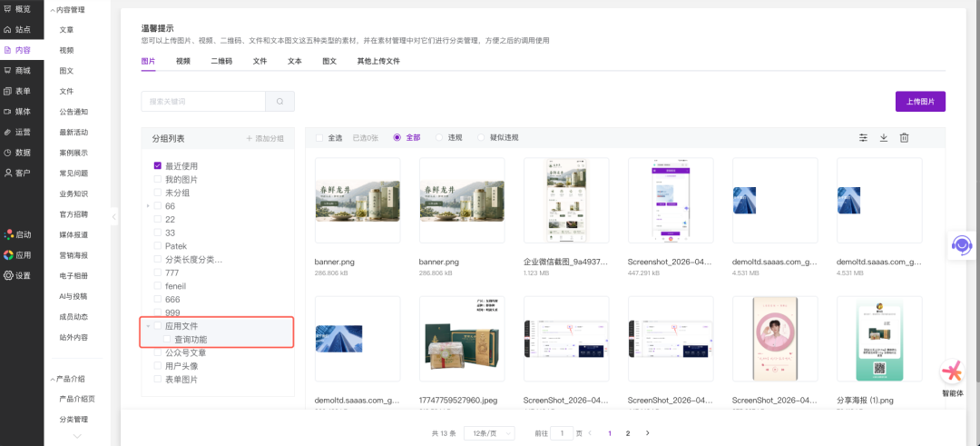Open the customer service headset icon

click(x=961, y=245)
